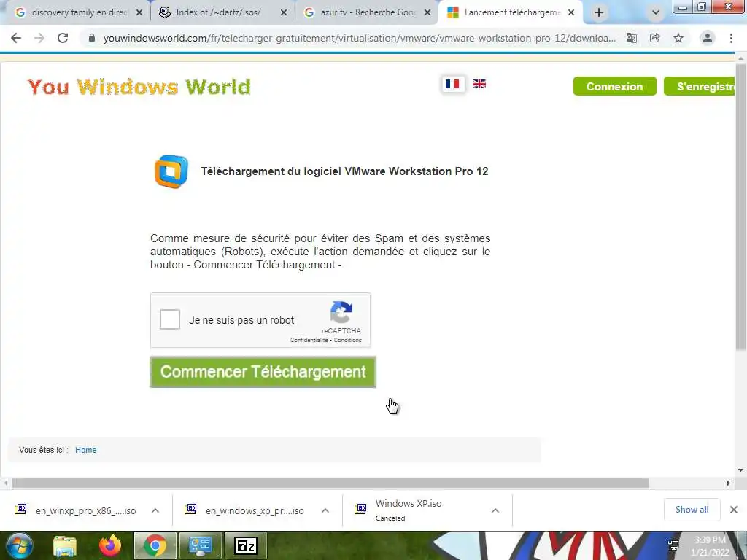Click Show all downloads button
Viewport: 747px width, 560px height.
pyautogui.click(x=692, y=510)
